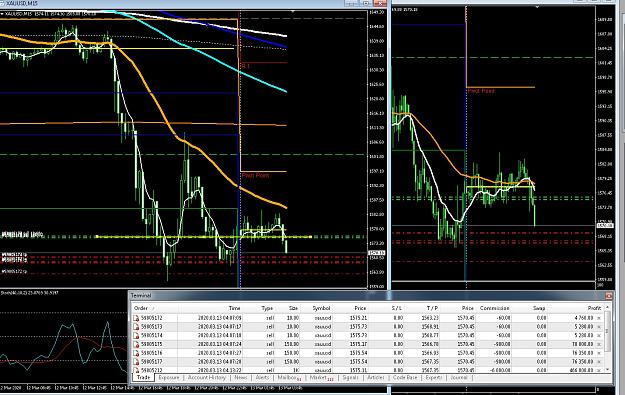Viewport: 625px width, 395px height.
Task: Click the order icon of order 59805172
Action: click(x=136, y=318)
